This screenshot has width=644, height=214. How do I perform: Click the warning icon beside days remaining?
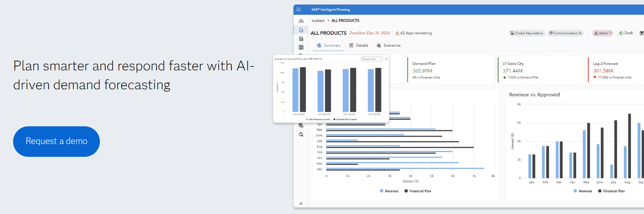[397, 33]
